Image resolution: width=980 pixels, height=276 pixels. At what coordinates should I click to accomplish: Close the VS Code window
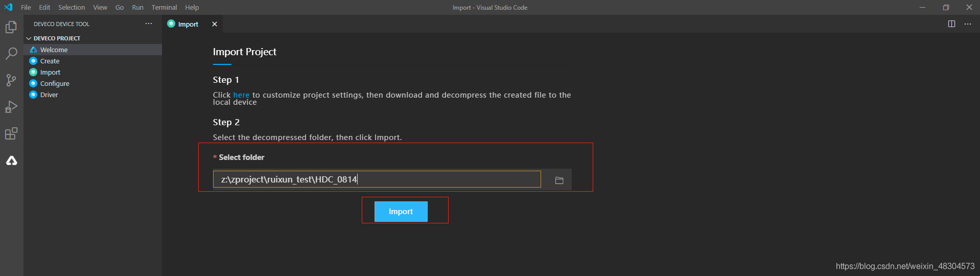pyautogui.click(x=969, y=7)
